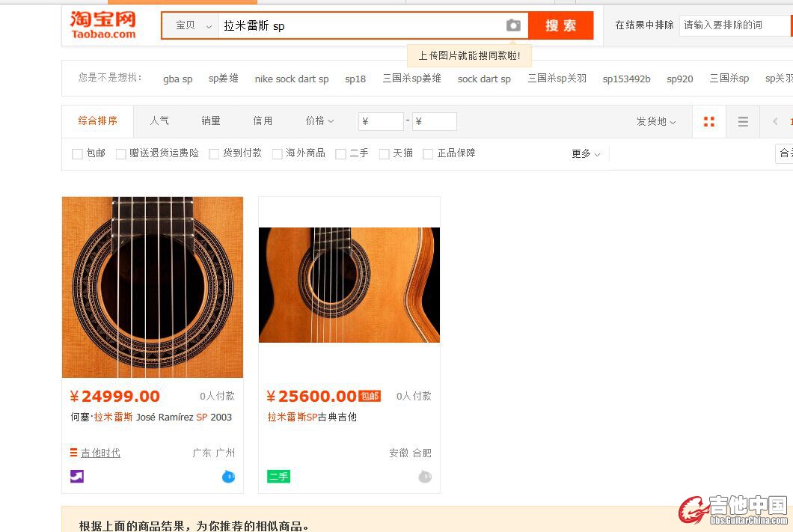
Task: Sort results by 销量
Action: coord(211,121)
